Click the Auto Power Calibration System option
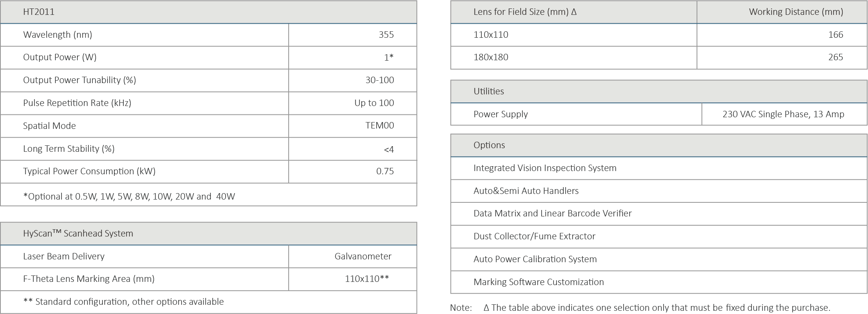The height and width of the screenshot is (314, 868). (x=535, y=259)
